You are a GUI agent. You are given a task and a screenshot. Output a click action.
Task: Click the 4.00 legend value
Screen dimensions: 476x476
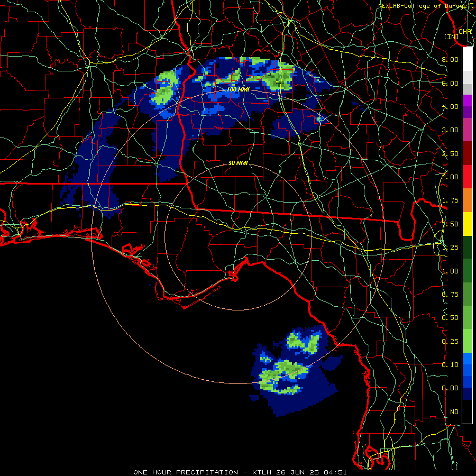coord(450,106)
